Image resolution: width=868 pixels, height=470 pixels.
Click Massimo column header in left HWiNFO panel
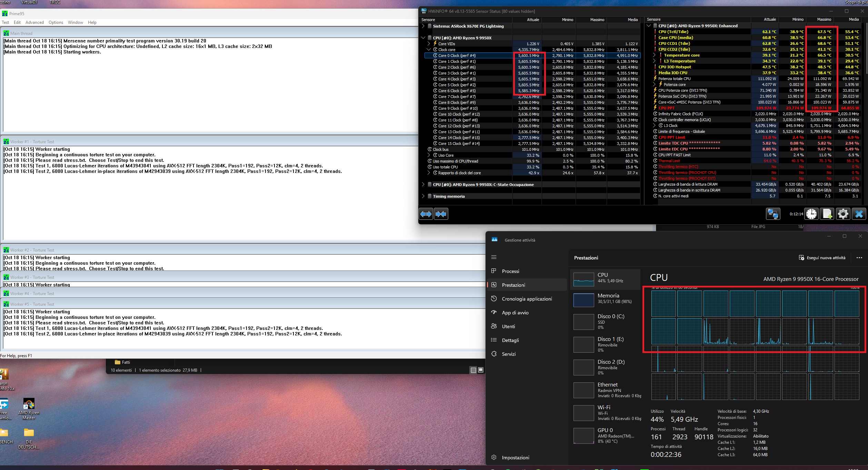[x=597, y=20]
